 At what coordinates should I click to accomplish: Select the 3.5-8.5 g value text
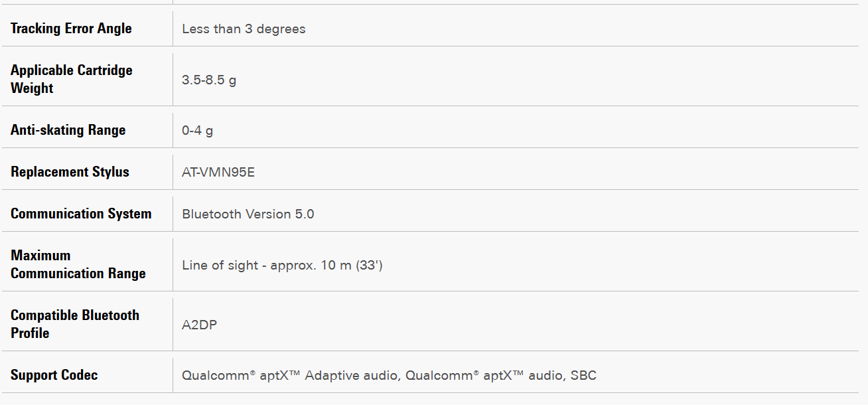pyautogui.click(x=209, y=80)
